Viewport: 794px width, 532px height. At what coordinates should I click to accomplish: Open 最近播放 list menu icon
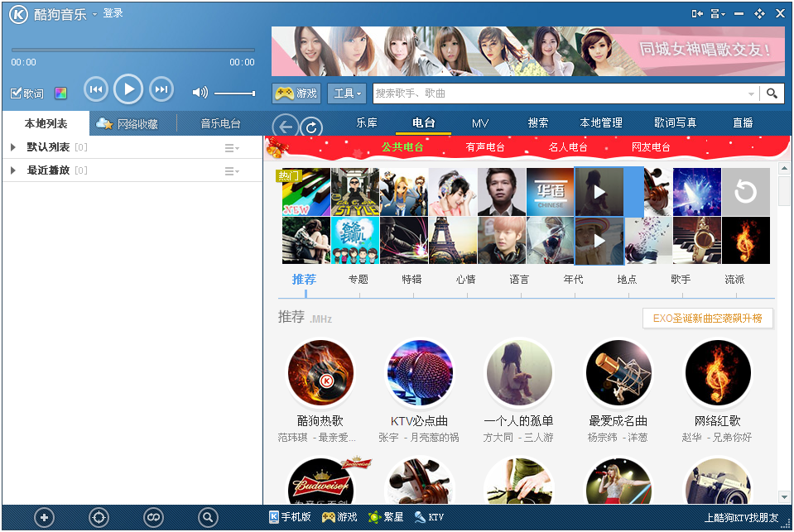[232, 171]
